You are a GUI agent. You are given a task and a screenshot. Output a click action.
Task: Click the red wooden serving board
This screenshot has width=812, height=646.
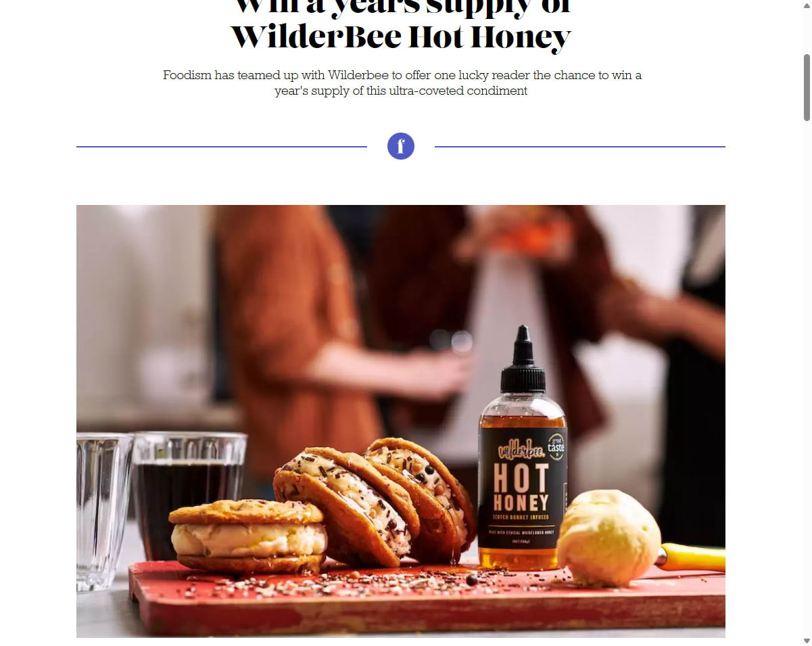coord(427,599)
